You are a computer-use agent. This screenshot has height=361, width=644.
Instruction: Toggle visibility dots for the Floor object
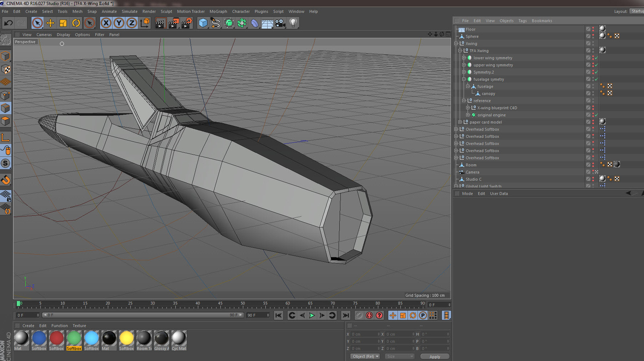pos(593,29)
